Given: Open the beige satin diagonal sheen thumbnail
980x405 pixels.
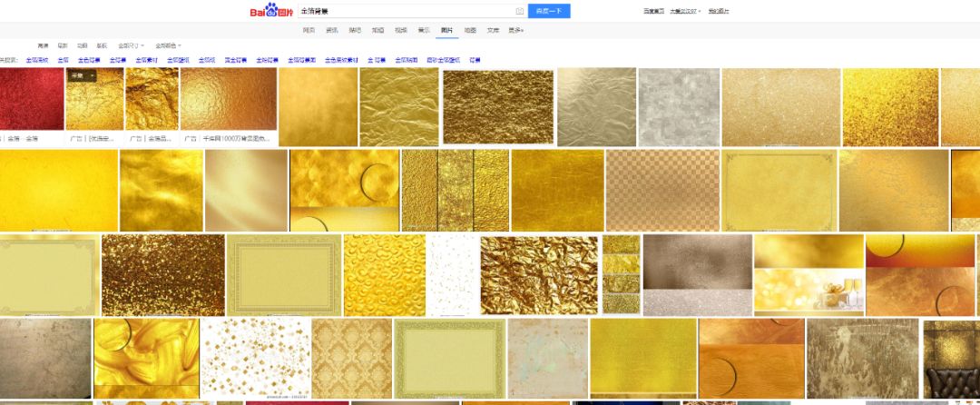Looking at the screenshot, I should (246, 191).
